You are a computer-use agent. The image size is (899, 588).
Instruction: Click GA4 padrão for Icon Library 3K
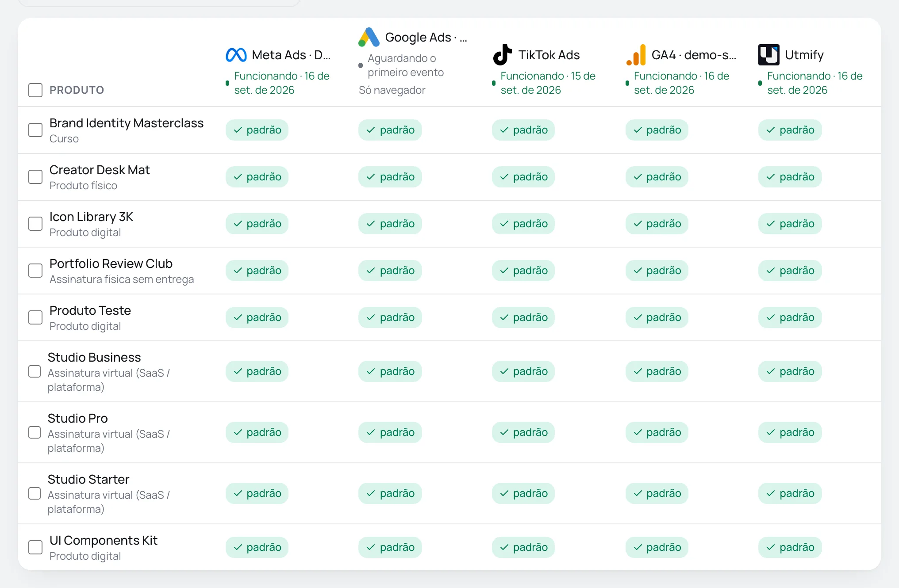tap(657, 224)
